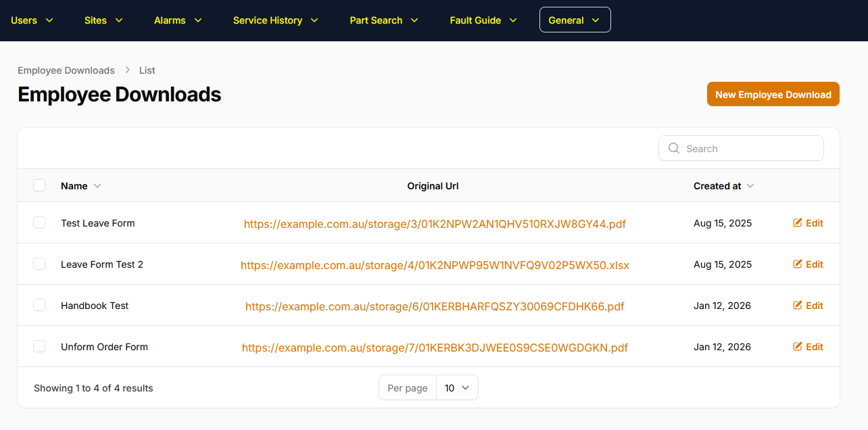
Task: Tick the checkbox for Test Leave Form
Action: pyautogui.click(x=39, y=222)
